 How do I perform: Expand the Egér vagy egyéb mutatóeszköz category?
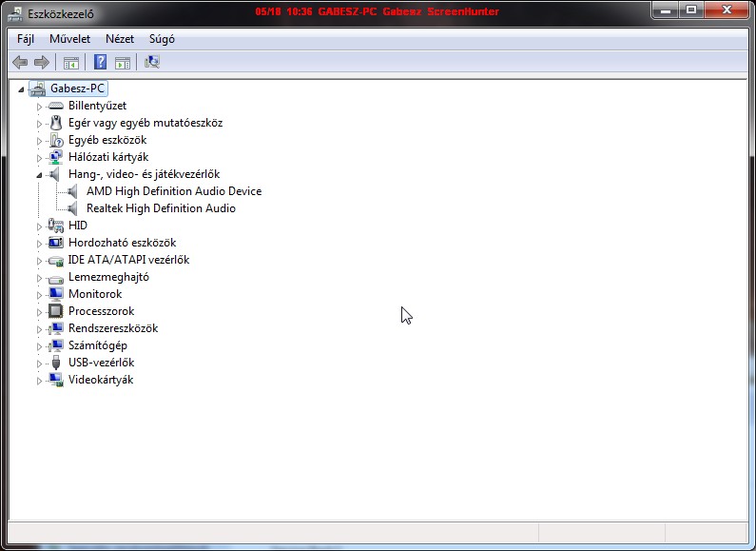pyautogui.click(x=39, y=124)
